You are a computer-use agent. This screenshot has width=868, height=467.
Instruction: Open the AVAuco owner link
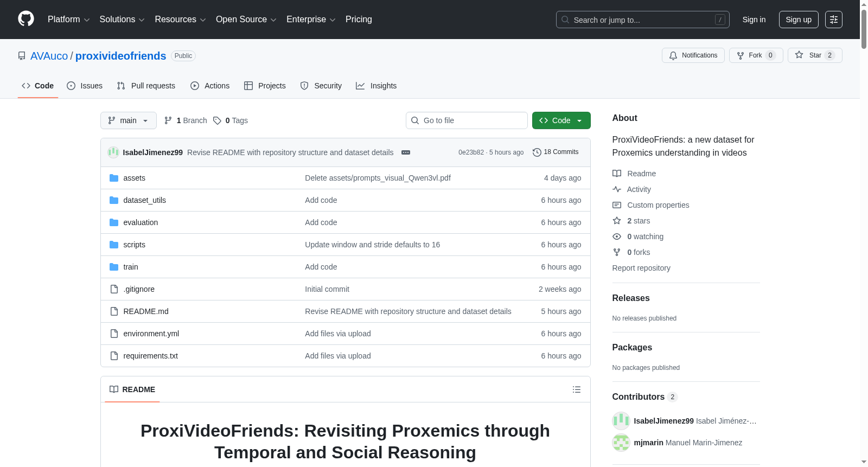(x=49, y=56)
